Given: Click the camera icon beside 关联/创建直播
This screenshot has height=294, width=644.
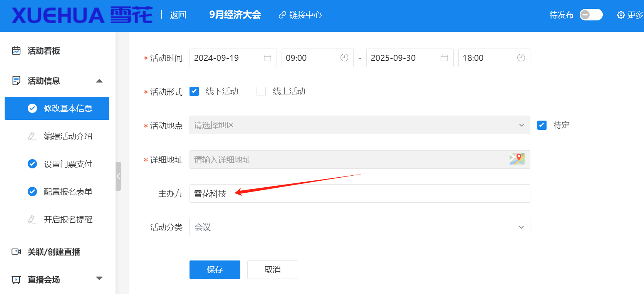Looking at the screenshot, I should click(x=16, y=252).
